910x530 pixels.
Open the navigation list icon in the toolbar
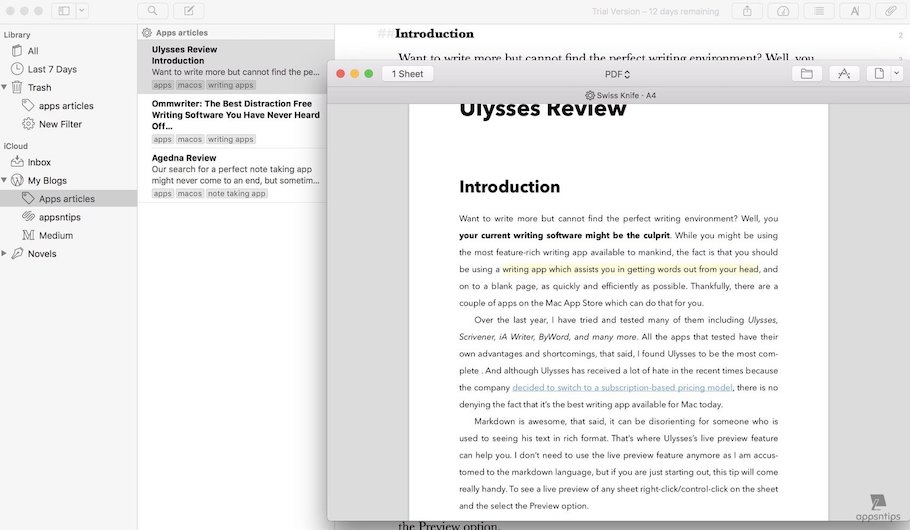819,11
